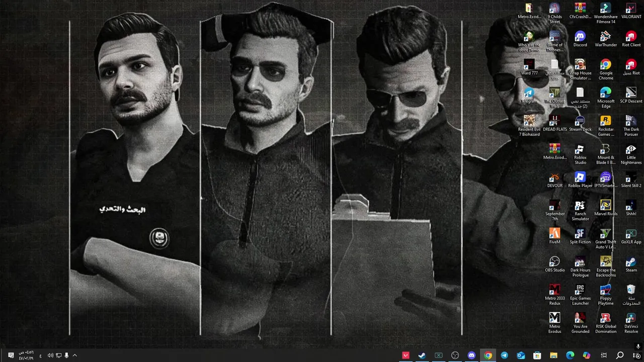The height and width of the screenshot is (362, 644).
Task: Launch OBS Studio from the desktop
Action: tap(554, 265)
